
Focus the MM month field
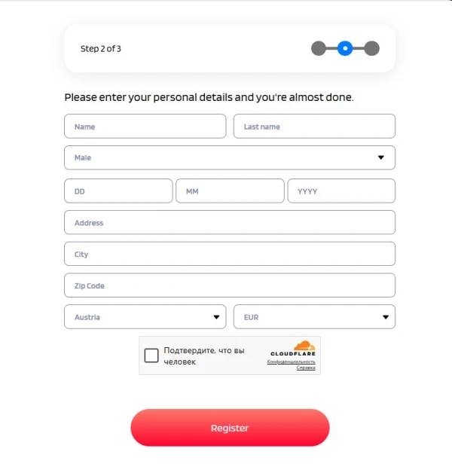[x=230, y=191]
